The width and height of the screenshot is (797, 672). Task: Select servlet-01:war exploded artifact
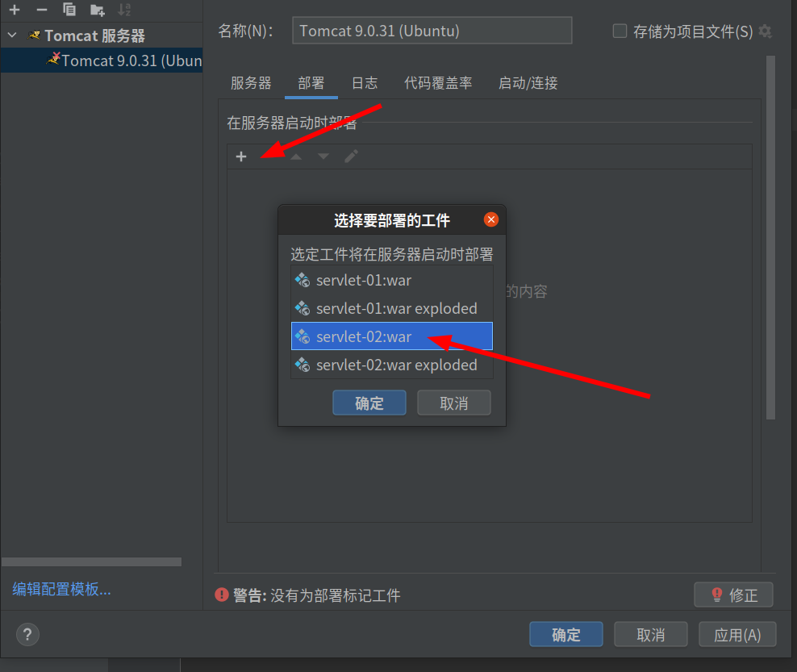click(392, 308)
